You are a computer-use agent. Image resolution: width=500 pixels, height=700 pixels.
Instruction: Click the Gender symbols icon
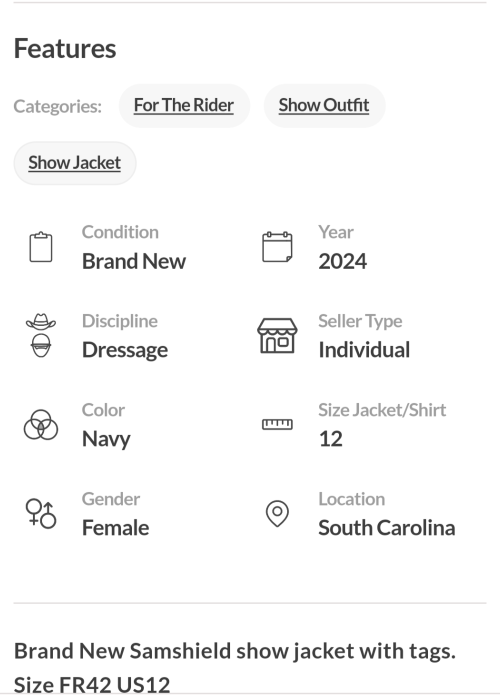tap(41, 514)
